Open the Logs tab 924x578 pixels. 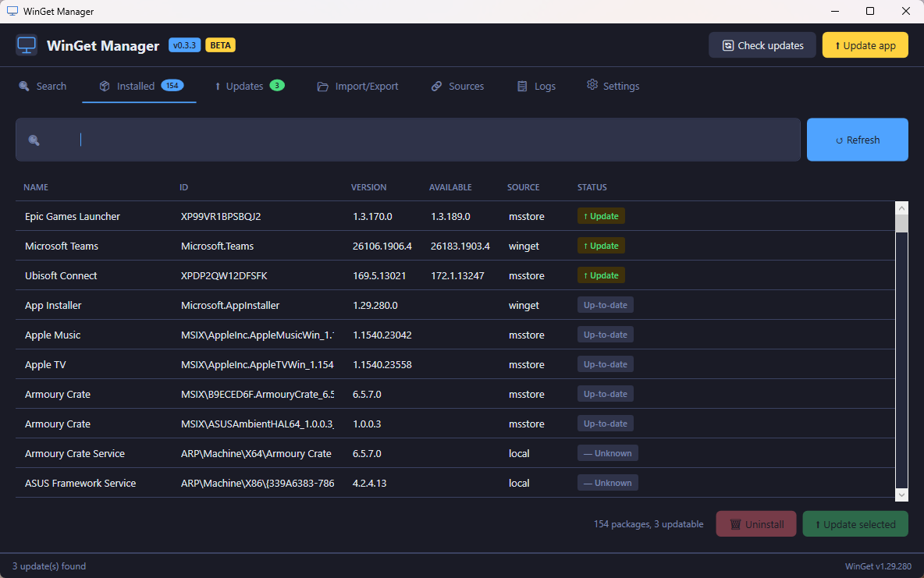(x=536, y=86)
